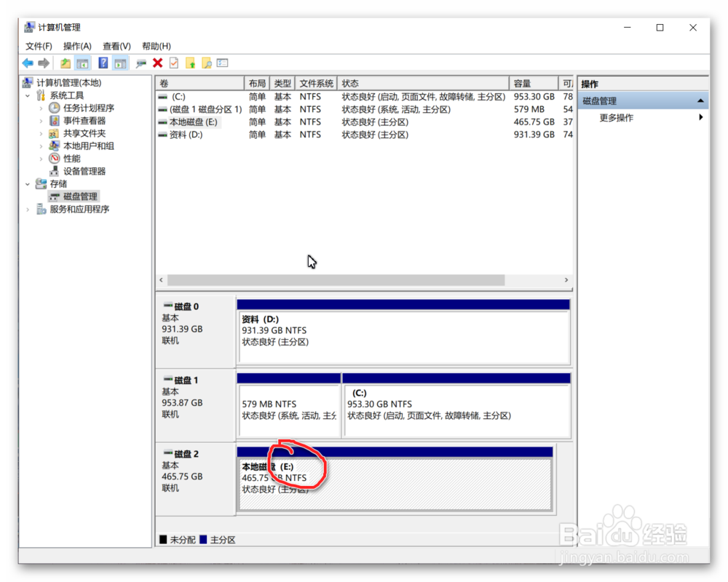Sort by the 卷 column header
The image size is (728, 582).
coord(200,83)
